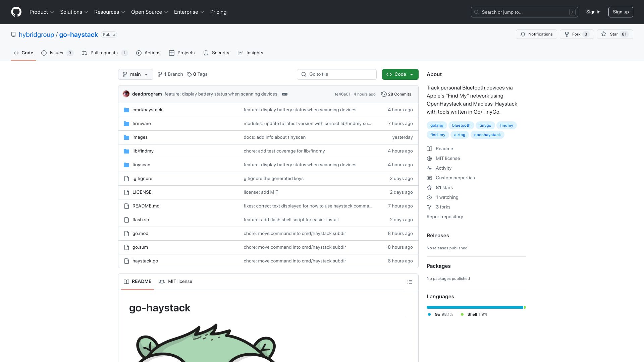Click the 81 stars star icon
Image resolution: width=644 pixels, height=362 pixels.
[429, 188]
